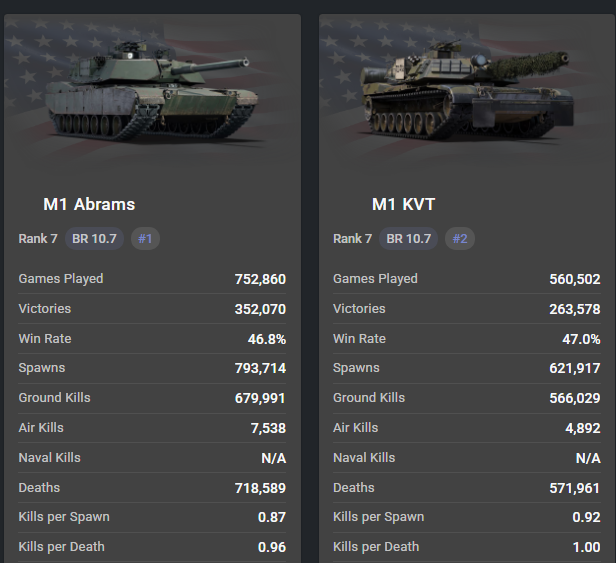Select the BR 10.7 badge on M1 Abrams

point(96,239)
